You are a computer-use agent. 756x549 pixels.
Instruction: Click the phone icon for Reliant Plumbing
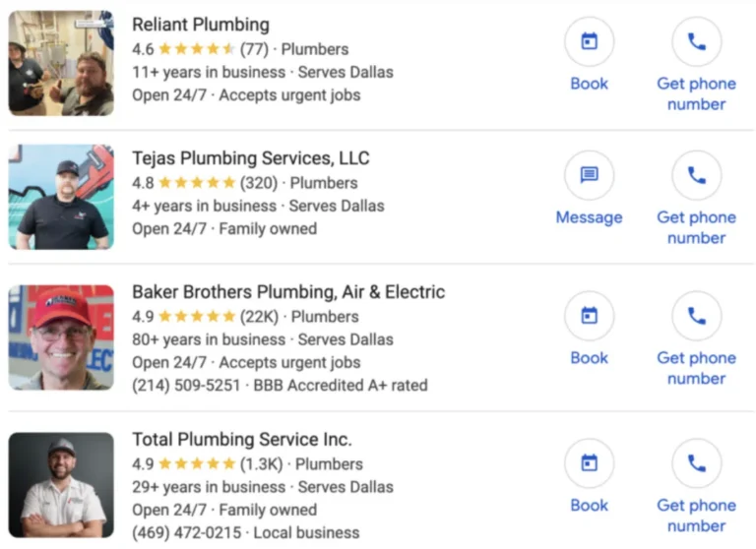click(x=696, y=42)
